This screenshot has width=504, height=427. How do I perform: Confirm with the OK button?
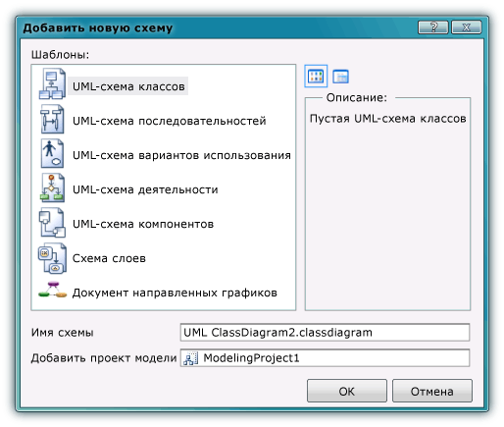point(347,391)
